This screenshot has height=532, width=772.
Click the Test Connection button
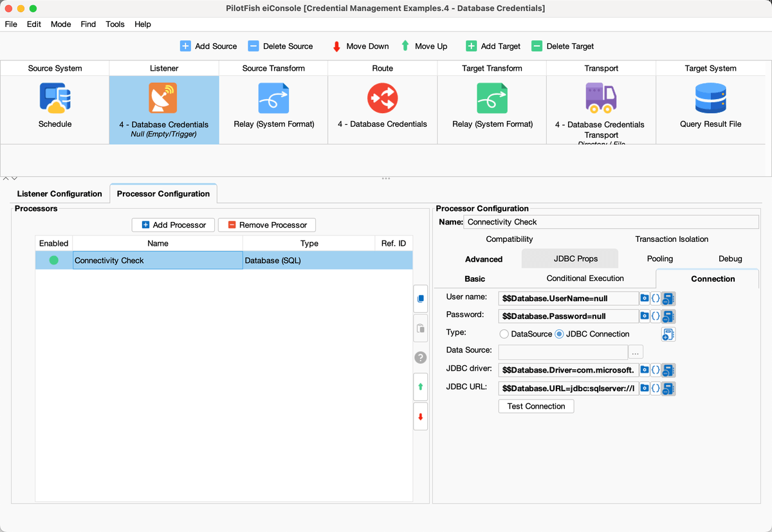(536, 407)
